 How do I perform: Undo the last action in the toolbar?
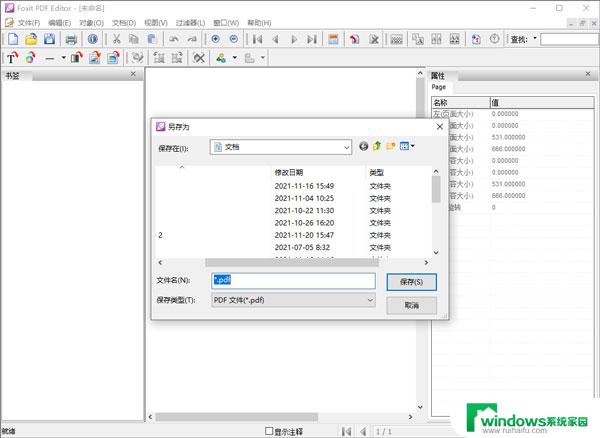pyautogui.click(x=174, y=39)
